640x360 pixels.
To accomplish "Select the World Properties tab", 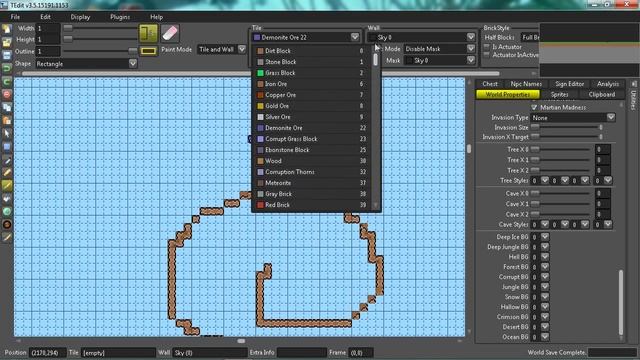I will coord(508,94).
